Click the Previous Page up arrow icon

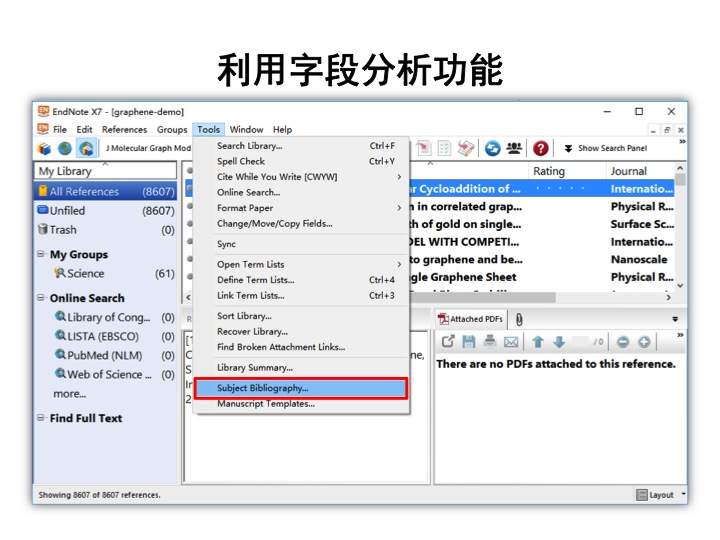pos(538,342)
